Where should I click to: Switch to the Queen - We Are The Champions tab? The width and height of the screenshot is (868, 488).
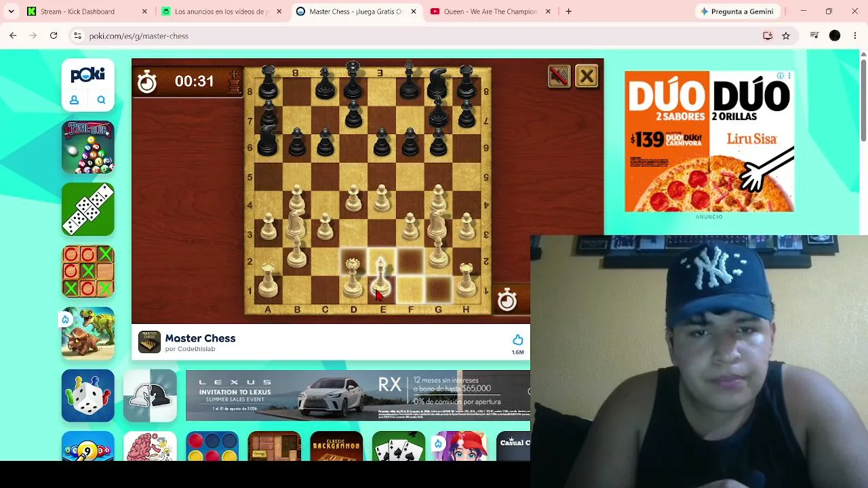click(490, 12)
